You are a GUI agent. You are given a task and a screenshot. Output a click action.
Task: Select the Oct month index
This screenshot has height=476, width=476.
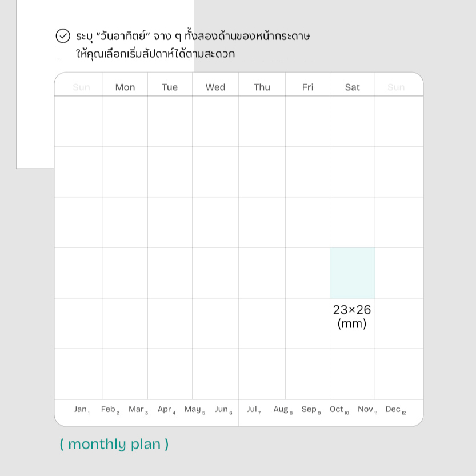[x=339, y=410]
